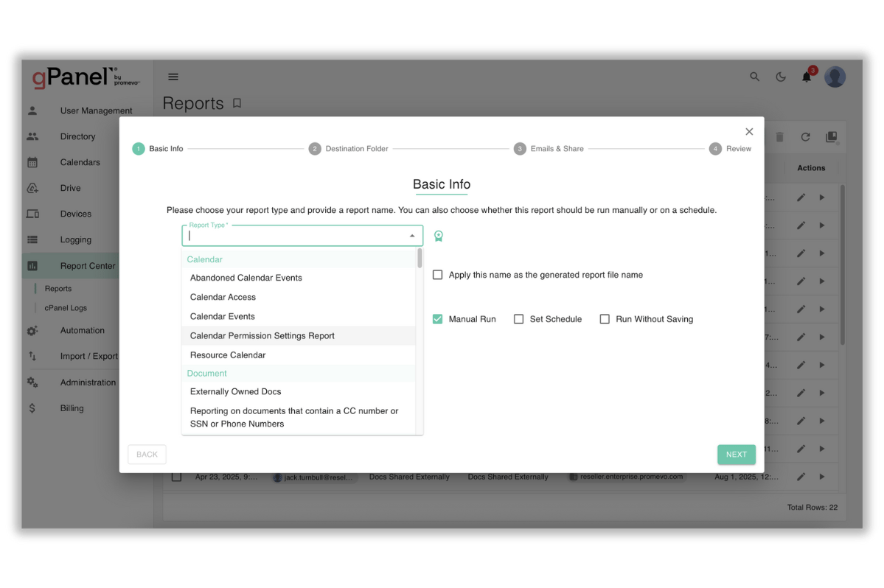The height and width of the screenshot is (588, 884).
Task: Open Directory in sidebar
Action: [78, 137]
